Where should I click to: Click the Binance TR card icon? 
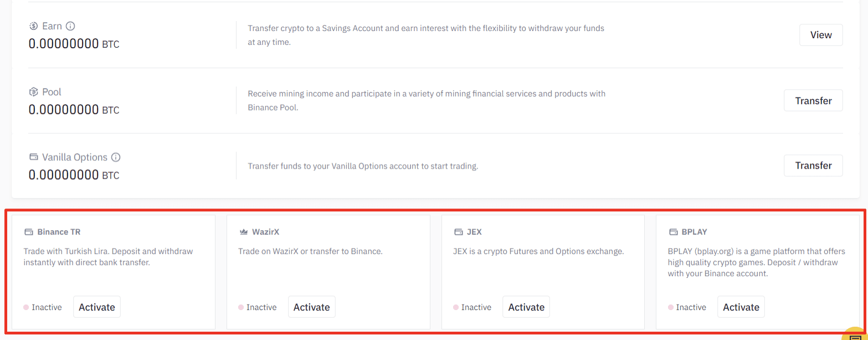29,232
